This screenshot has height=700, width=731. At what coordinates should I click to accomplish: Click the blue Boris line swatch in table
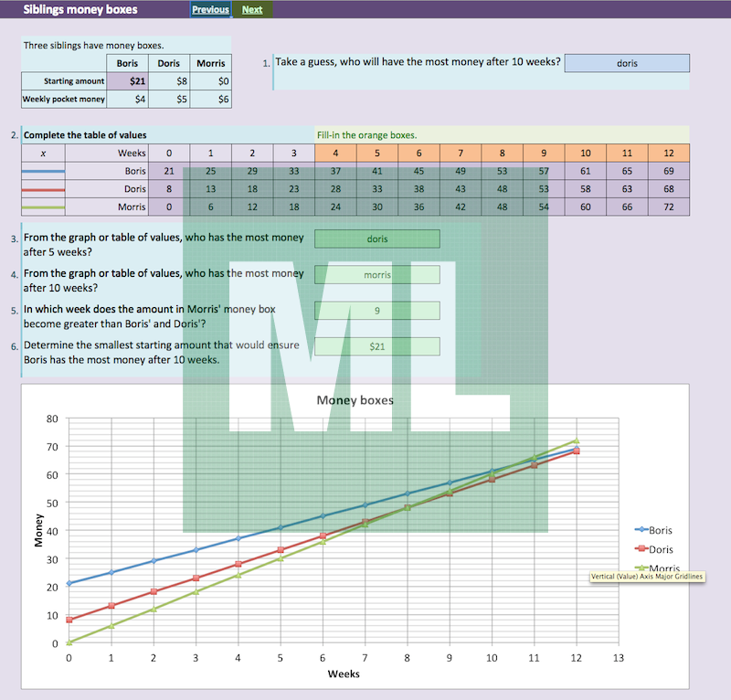(43, 171)
